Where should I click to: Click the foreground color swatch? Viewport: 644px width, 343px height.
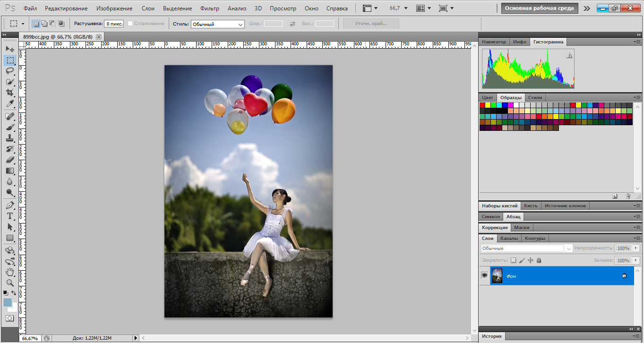[8, 302]
